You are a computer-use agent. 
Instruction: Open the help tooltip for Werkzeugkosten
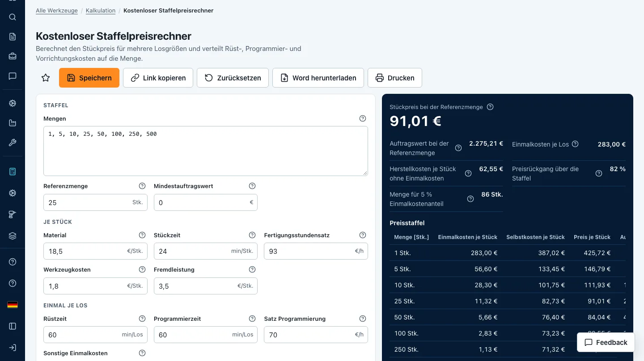coord(142,269)
